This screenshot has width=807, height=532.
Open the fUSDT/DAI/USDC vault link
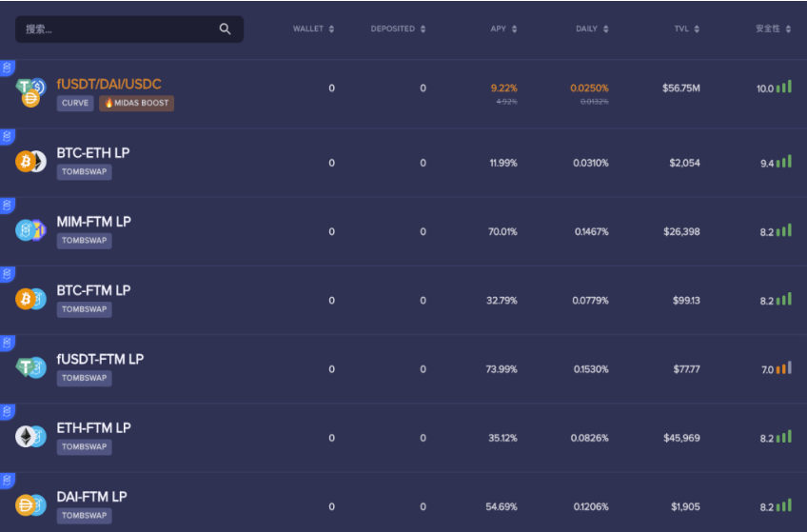[108, 84]
